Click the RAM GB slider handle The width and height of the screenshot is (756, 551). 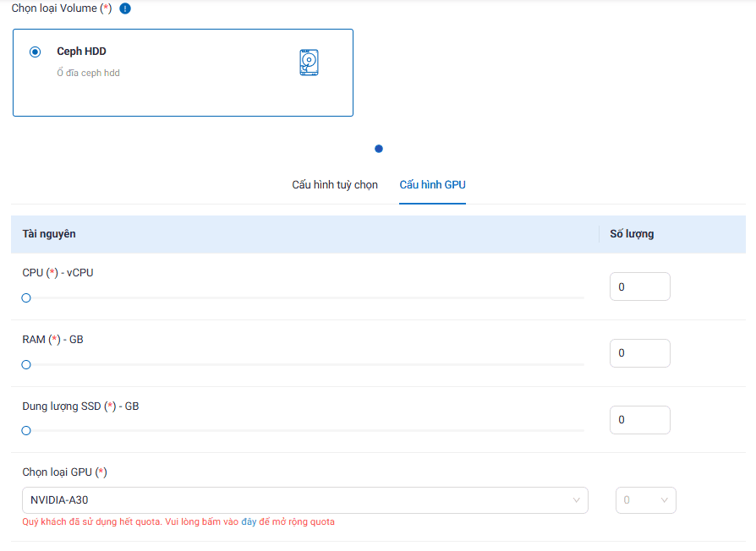26,365
